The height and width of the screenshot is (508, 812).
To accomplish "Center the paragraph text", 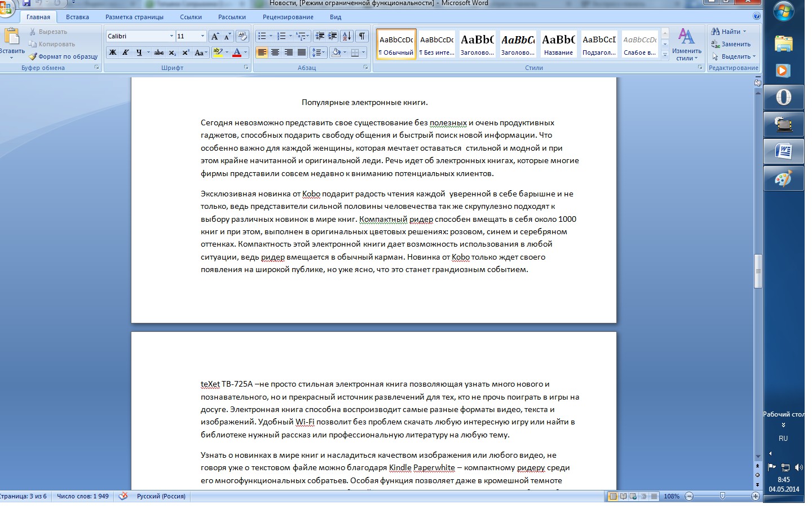I will (275, 52).
